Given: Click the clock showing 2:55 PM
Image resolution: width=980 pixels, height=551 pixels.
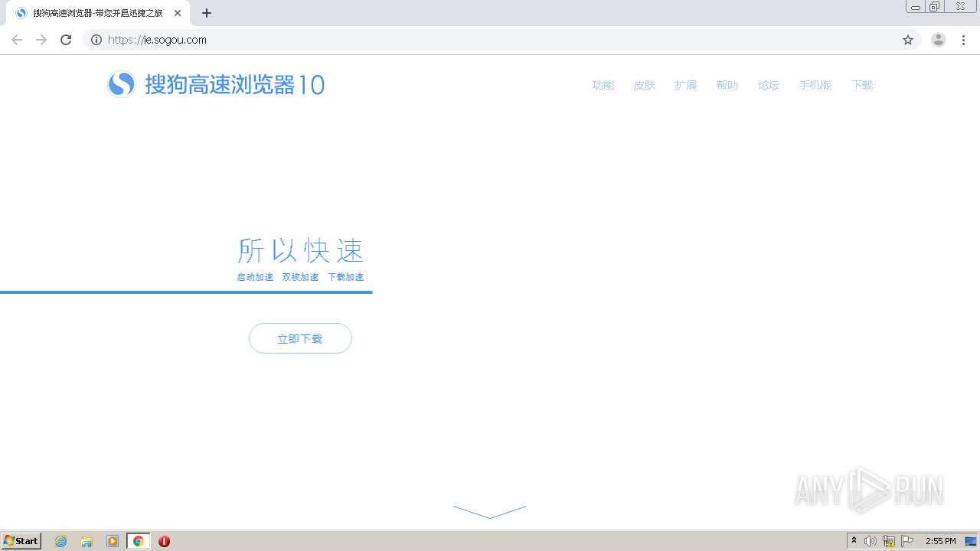Looking at the screenshot, I should point(940,541).
